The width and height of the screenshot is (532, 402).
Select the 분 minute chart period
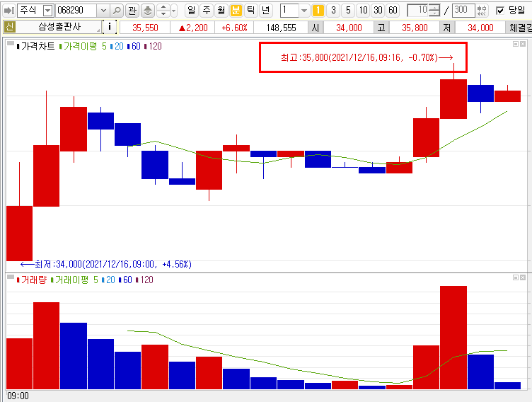pos(236,11)
